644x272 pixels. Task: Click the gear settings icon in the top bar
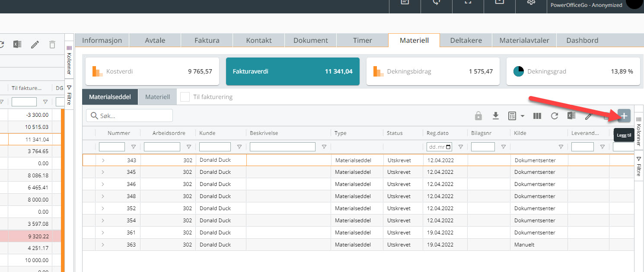(532, 3)
